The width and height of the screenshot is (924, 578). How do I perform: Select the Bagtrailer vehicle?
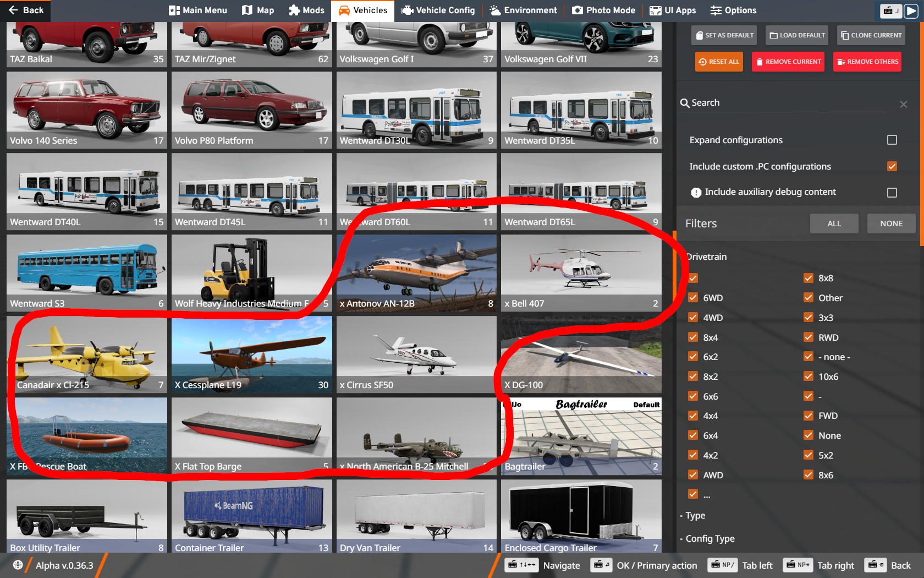point(581,436)
